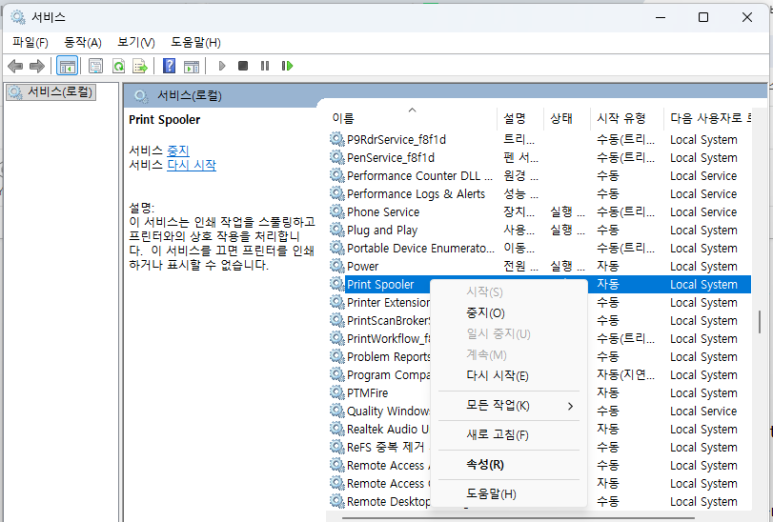The image size is (773, 522).
Task: Select the Realtek Audio service row
Action: click(x=388, y=429)
